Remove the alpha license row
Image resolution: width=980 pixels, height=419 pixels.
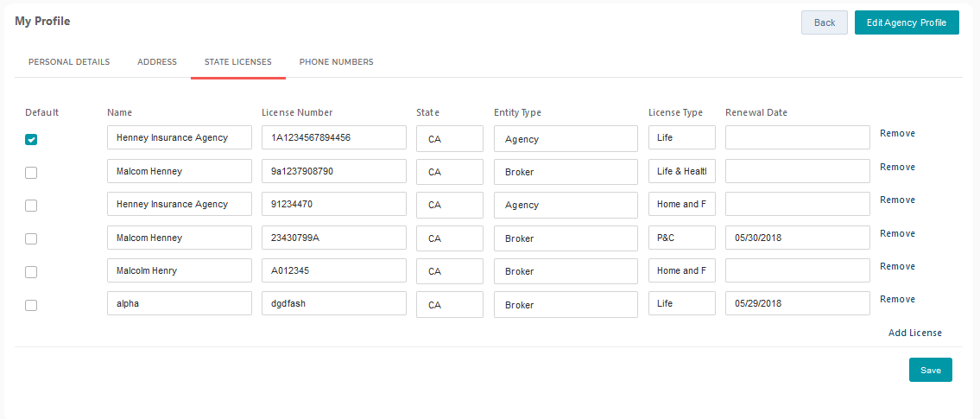tap(897, 299)
